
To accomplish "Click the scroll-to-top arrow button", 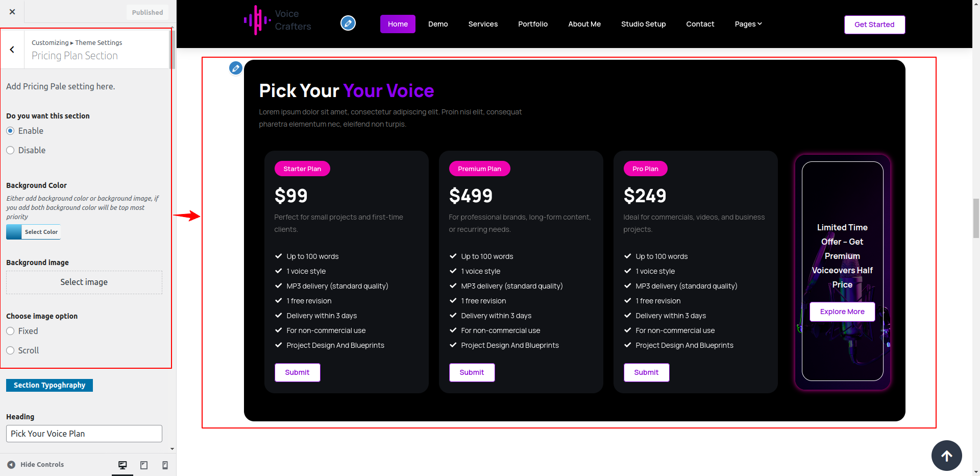I will coord(946,456).
